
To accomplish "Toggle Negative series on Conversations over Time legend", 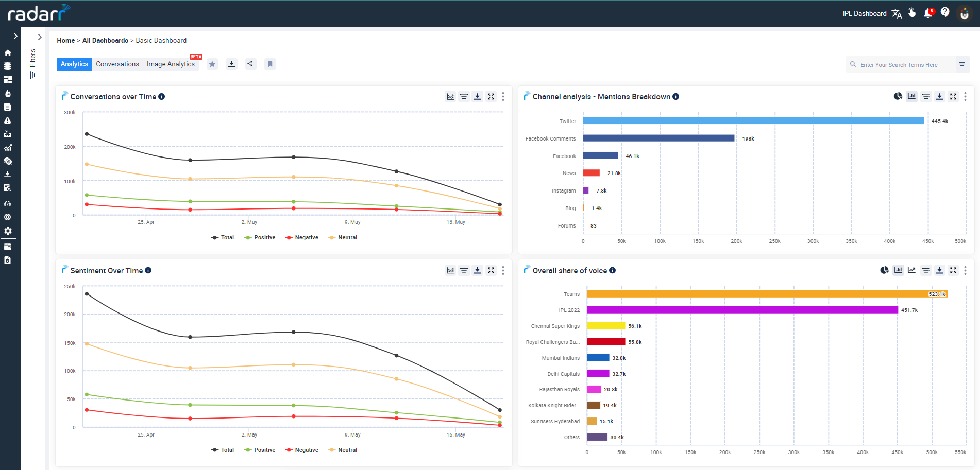I will click(301, 237).
